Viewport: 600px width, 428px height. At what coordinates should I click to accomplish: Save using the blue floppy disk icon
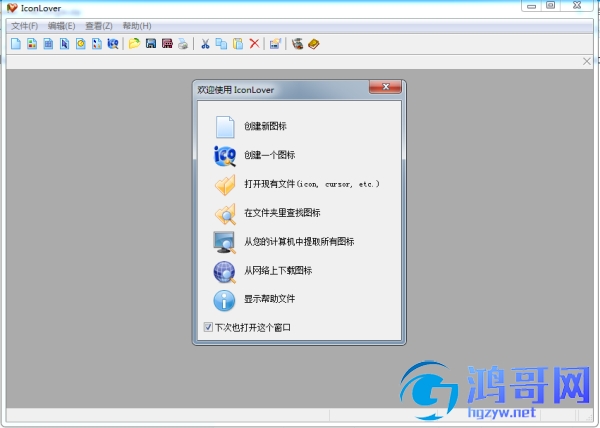pyautogui.click(x=151, y=44)
